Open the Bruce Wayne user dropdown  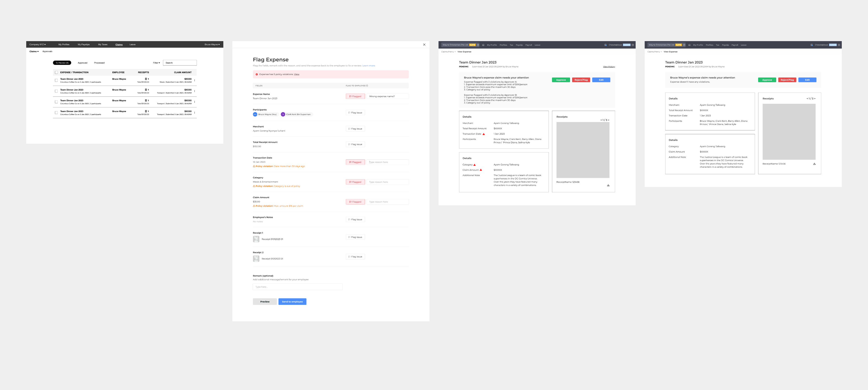coord(212,45)
